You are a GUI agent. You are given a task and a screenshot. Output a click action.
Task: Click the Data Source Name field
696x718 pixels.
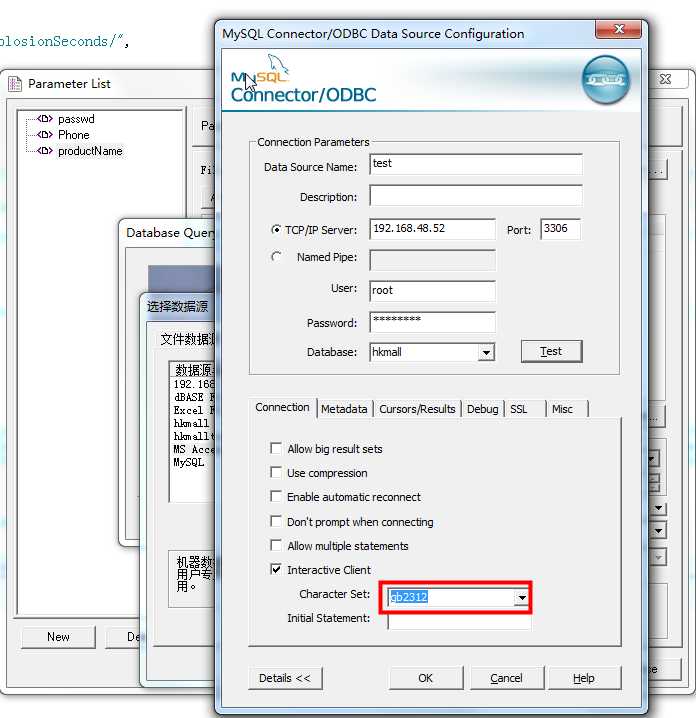[476, 164]
